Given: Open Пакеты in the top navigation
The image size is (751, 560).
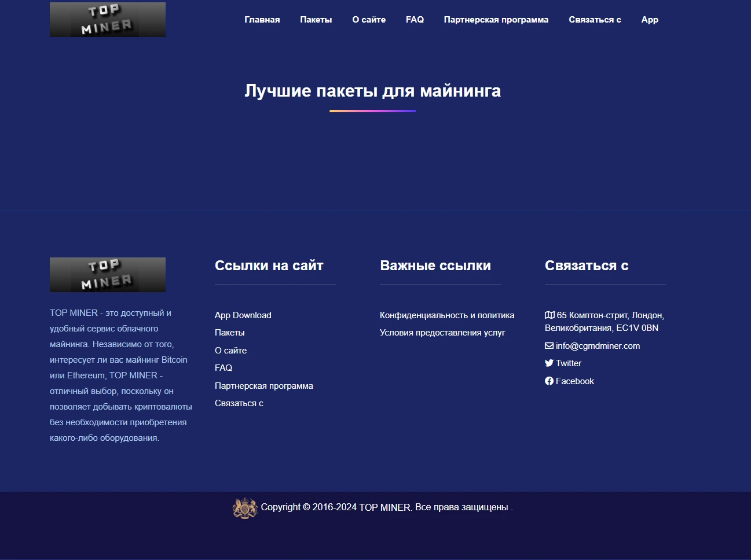Looking at the screenshot, I should tap(316, 20).
